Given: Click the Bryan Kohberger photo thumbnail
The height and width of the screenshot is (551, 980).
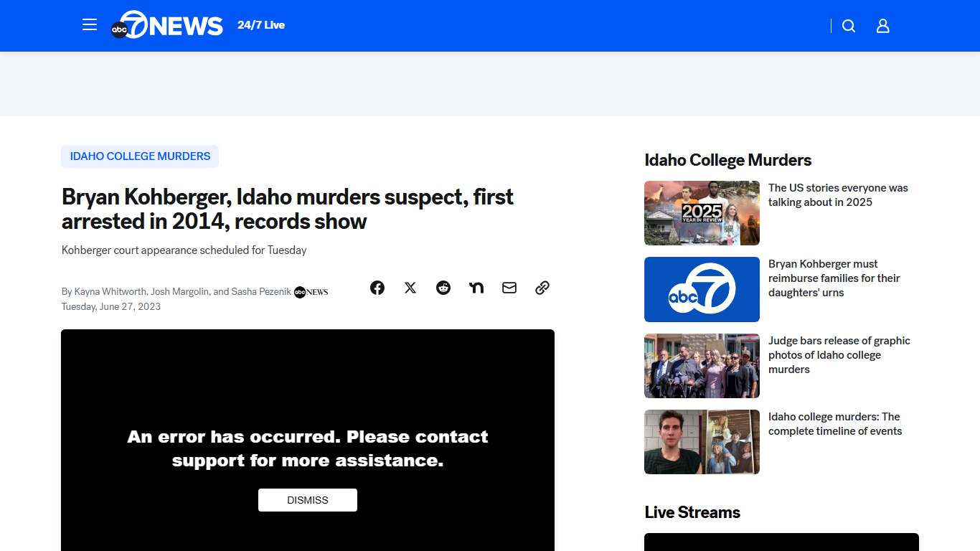Looking at the screenshot, I should (x=702, y=442).
